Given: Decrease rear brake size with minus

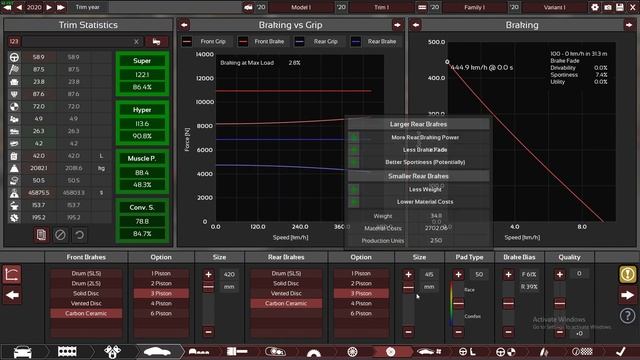Looking at the screenshot, I should coord(408,332).
